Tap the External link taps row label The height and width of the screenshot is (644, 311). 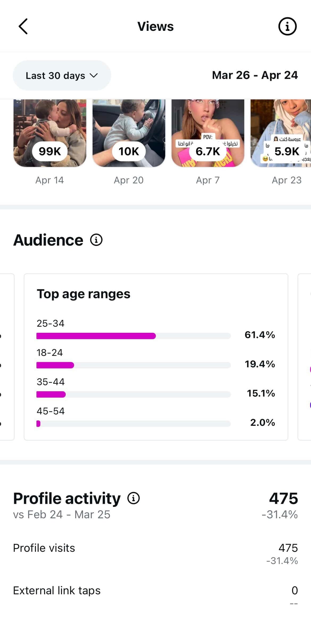57,591
